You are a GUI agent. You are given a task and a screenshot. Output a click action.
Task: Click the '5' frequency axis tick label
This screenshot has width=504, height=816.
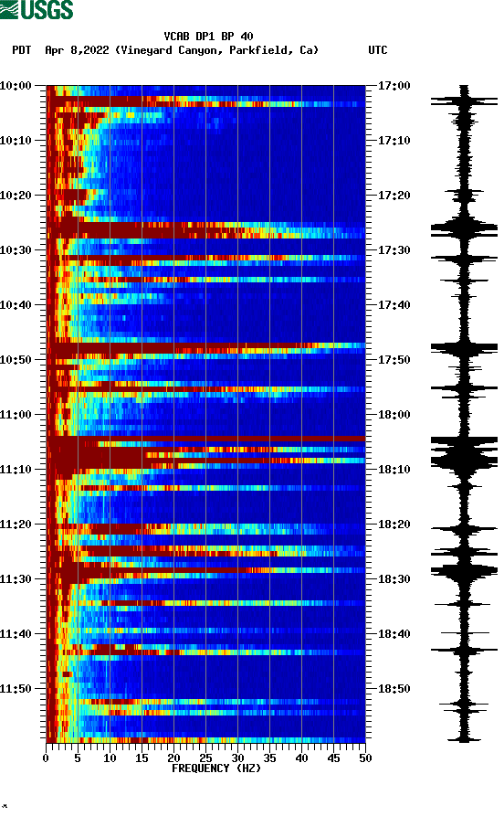tap(78, 758)
